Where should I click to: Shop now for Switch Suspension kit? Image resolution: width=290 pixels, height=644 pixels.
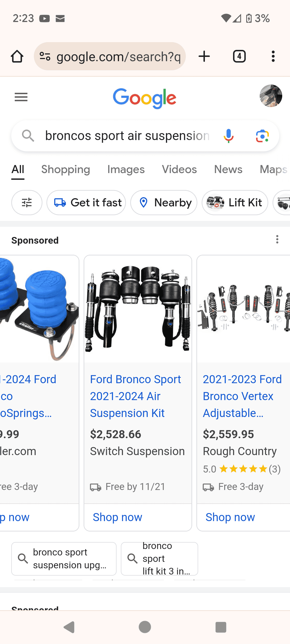point(118,517)
